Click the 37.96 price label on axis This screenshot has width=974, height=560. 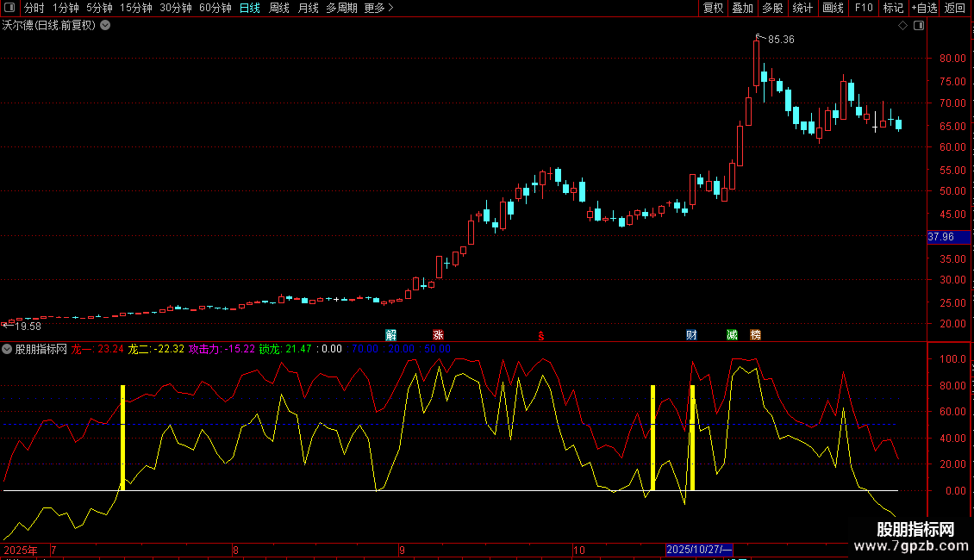coord(948,237)
